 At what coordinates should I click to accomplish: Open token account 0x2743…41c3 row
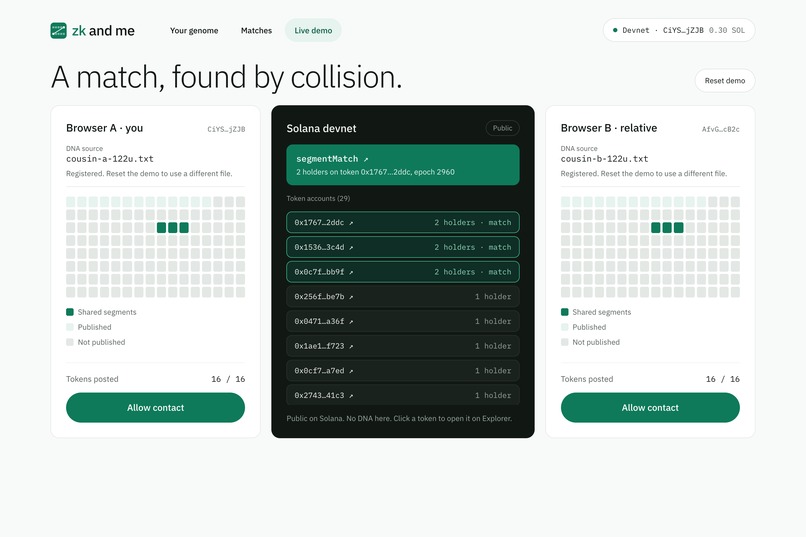[403, 395]
